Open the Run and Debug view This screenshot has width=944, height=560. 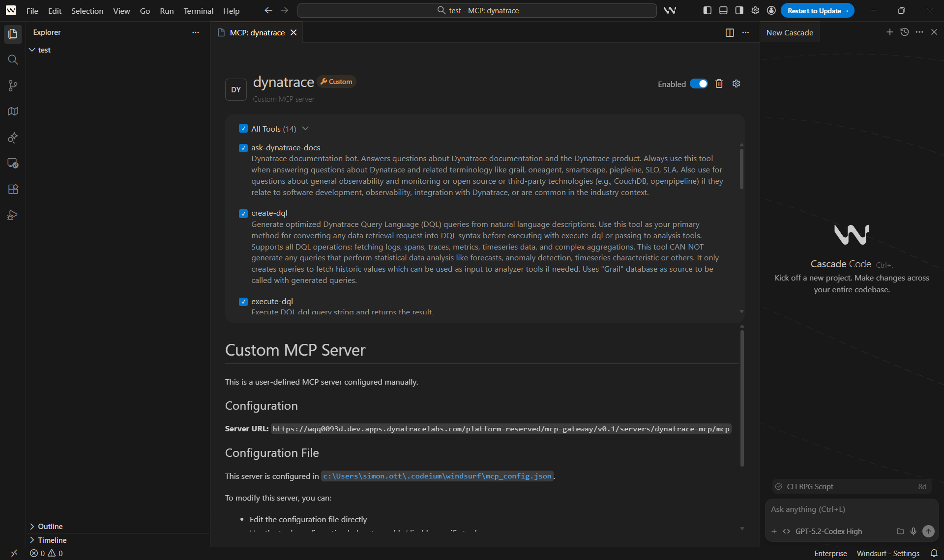coord(13,215)
